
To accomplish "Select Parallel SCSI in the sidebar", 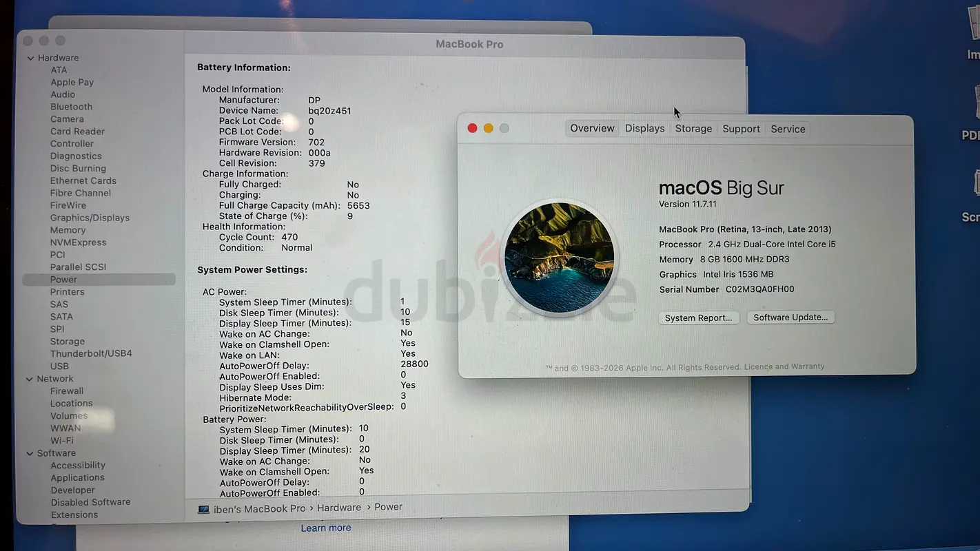I will coord(78,268).
